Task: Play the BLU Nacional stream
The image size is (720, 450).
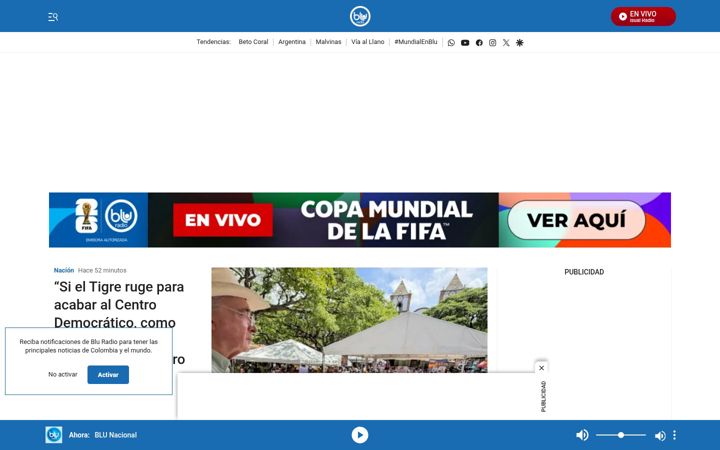Action: 360,435
